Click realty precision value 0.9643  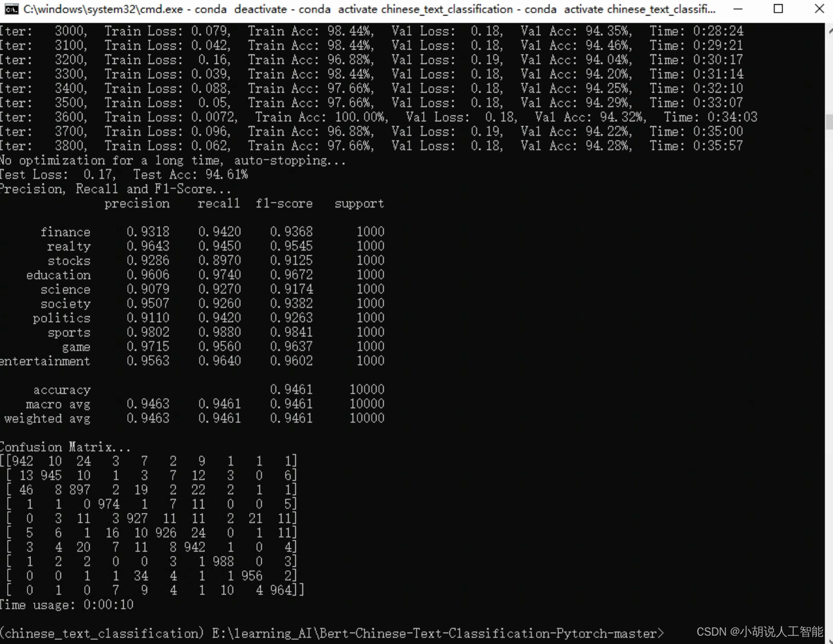(148, 246)
